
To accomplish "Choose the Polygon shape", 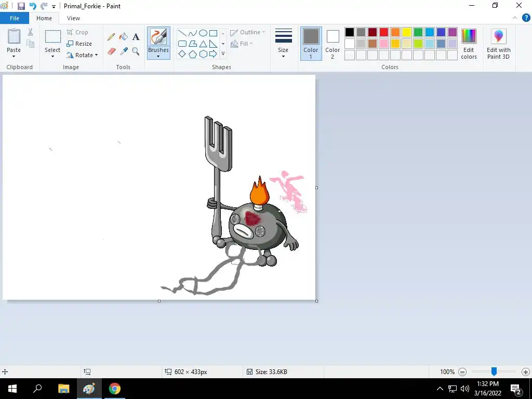I will coord(193,44).
